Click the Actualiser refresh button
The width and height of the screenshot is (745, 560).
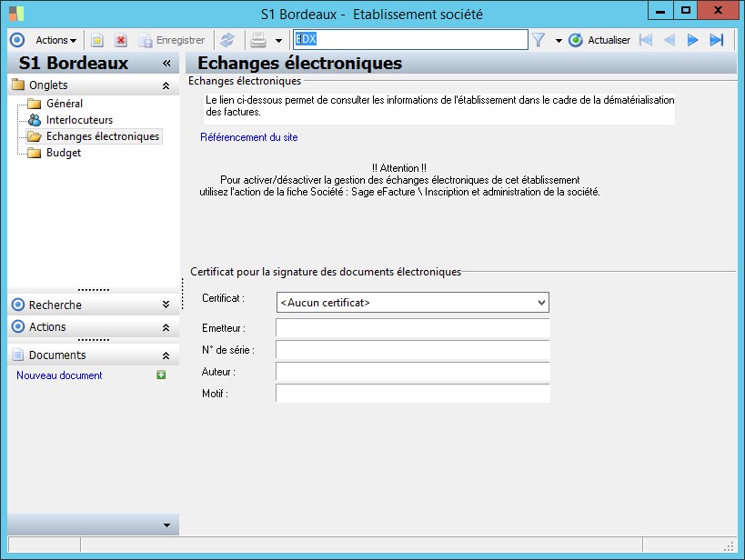tap(599, 40)
